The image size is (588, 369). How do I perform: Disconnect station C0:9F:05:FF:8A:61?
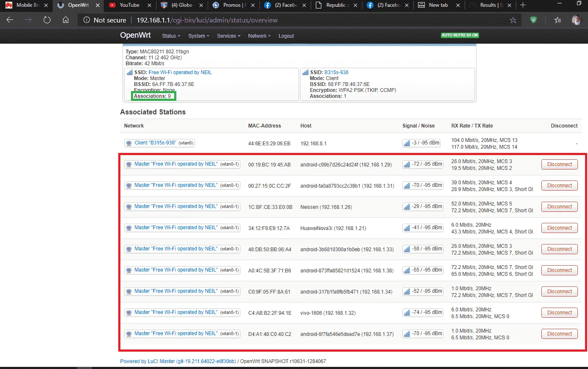coord(559,291)
